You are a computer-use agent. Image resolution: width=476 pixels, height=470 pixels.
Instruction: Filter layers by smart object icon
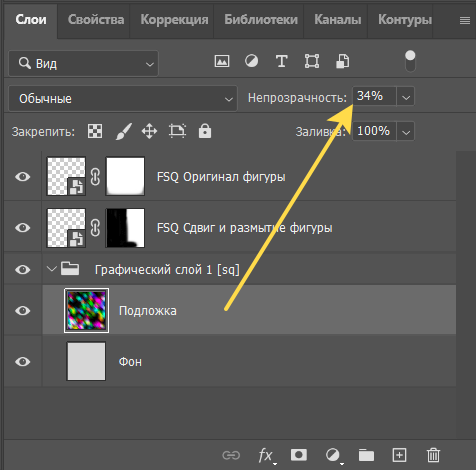tap(343, 61)
